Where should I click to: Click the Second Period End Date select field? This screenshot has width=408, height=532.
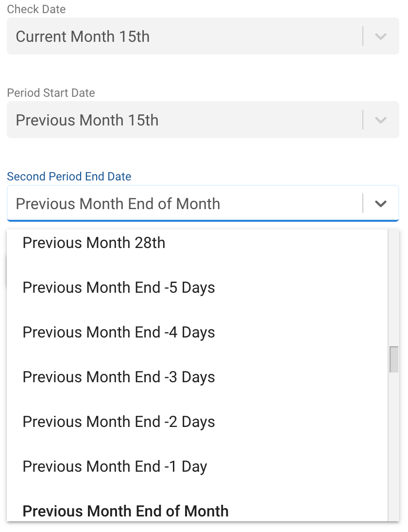click(185, 204)
